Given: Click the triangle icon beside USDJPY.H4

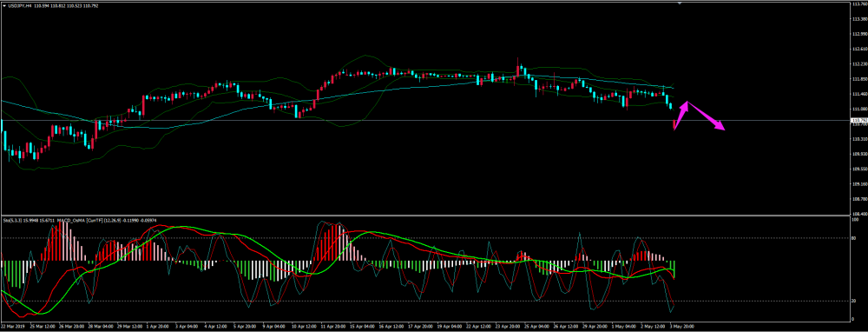Looking at the screenshot, I should [x=3, y=4].
